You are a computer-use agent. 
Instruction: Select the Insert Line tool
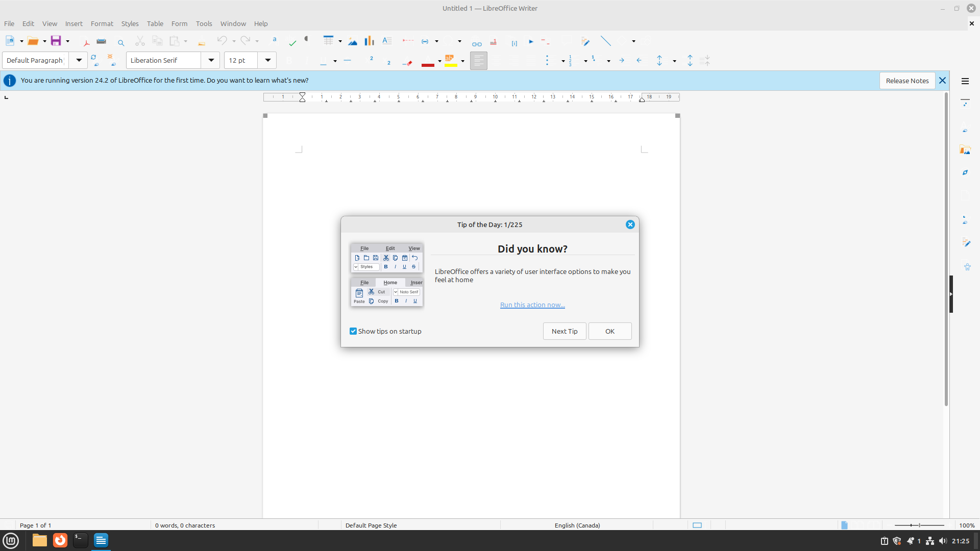pyautogui.click(x=605, y=41)
